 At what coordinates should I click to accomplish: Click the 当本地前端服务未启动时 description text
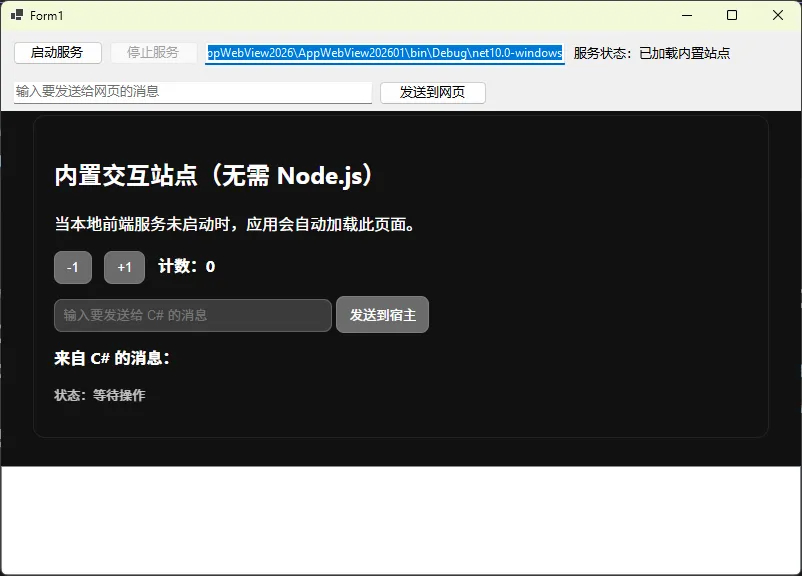click(x=235, y=224)
